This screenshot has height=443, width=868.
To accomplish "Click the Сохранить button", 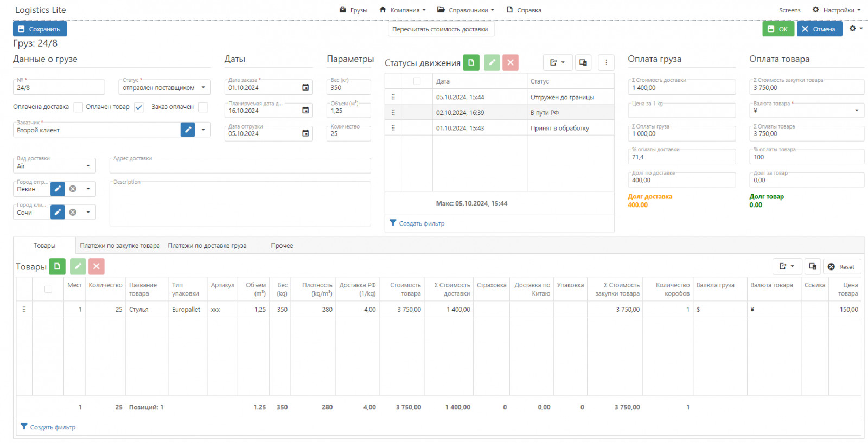I will tap(40, 29).
